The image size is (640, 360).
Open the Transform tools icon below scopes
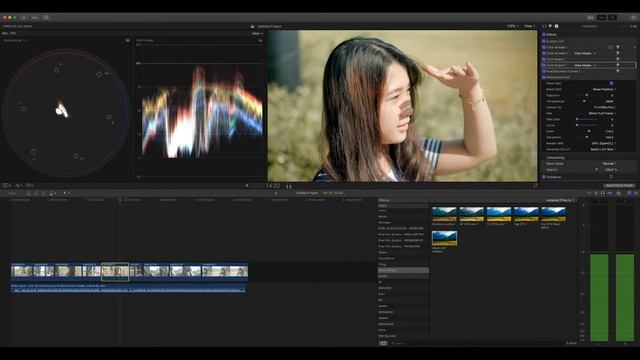(6, 185)
